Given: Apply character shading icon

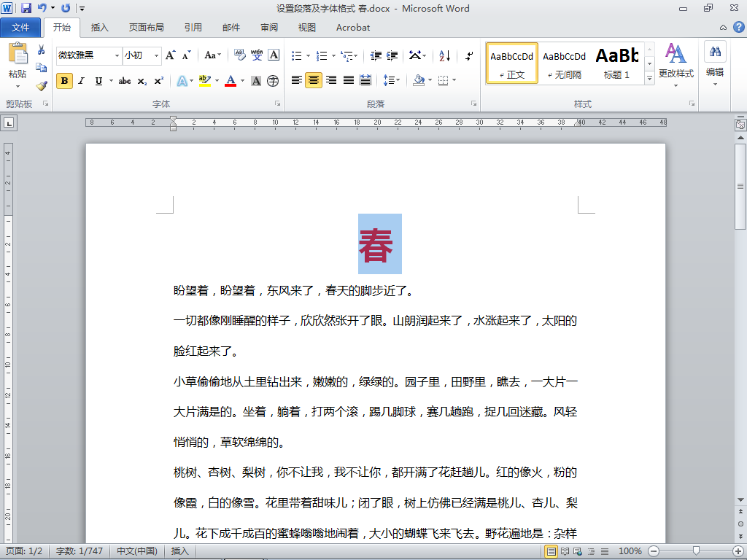Looking at the screenshot, I should point(256,81).
